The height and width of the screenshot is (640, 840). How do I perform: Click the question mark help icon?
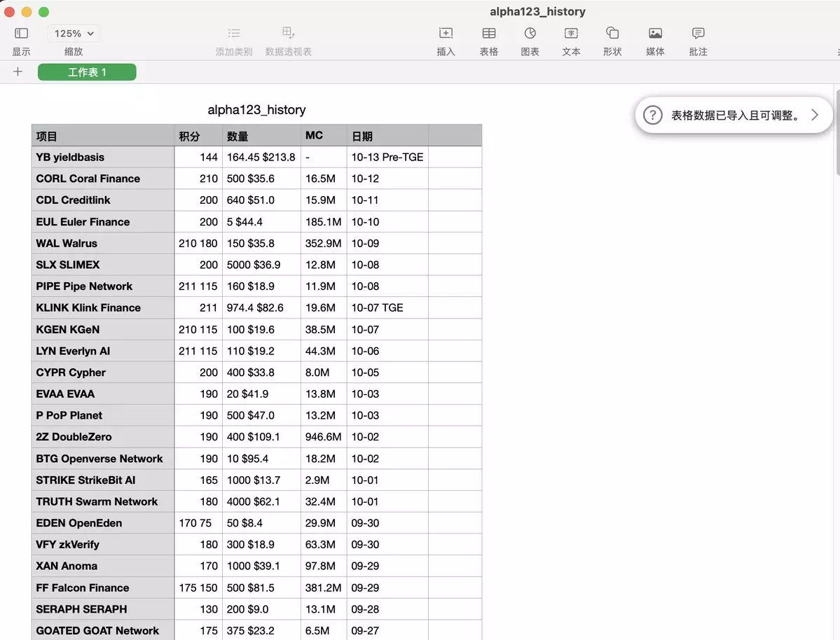[652, 115]
